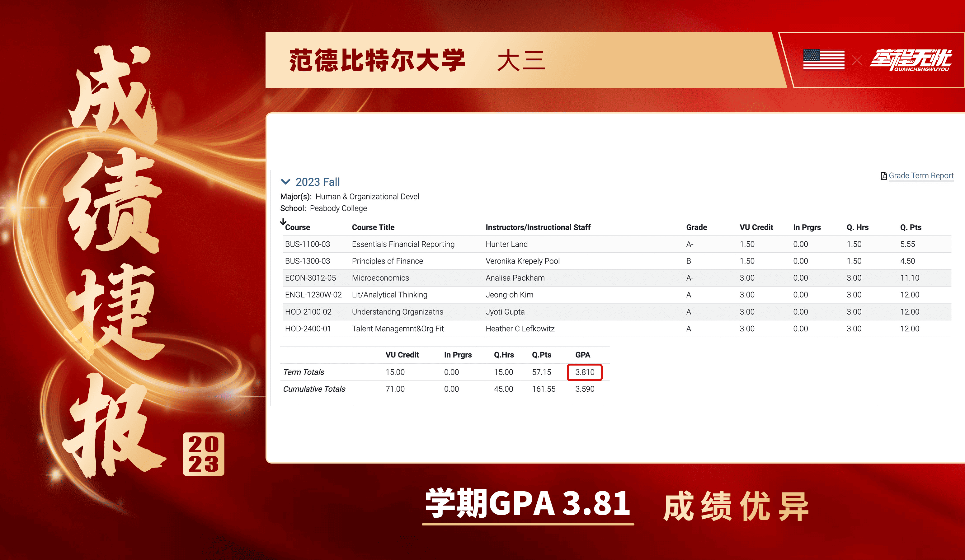965x560 pixels.
Task: Select the Grade column header
Action: coord(697,227)
